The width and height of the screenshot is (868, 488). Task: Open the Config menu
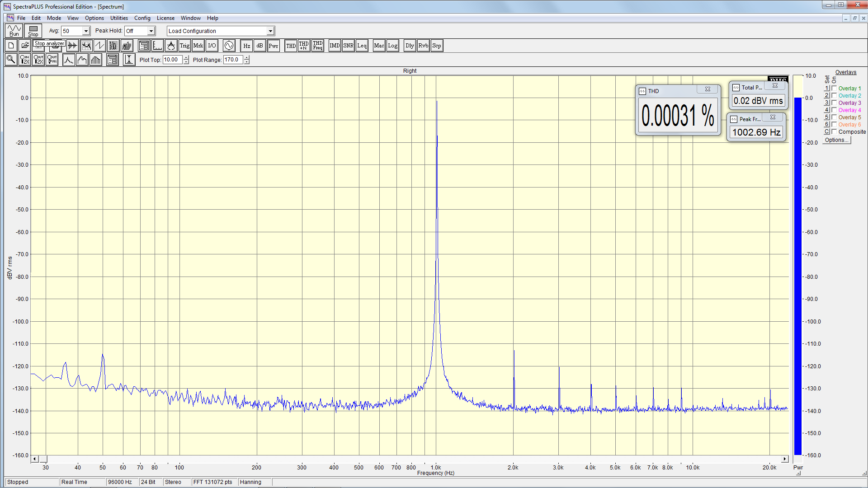142,18
